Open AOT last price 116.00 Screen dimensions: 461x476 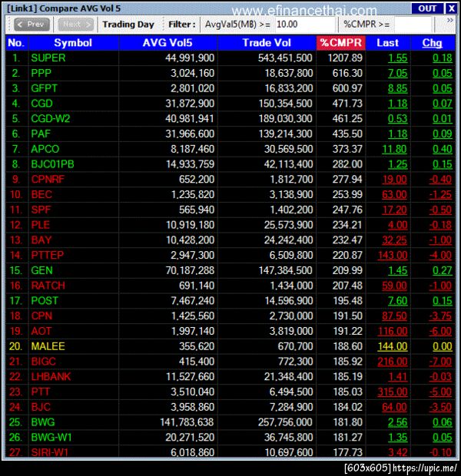pyautogui.click(x=393, y=331)
